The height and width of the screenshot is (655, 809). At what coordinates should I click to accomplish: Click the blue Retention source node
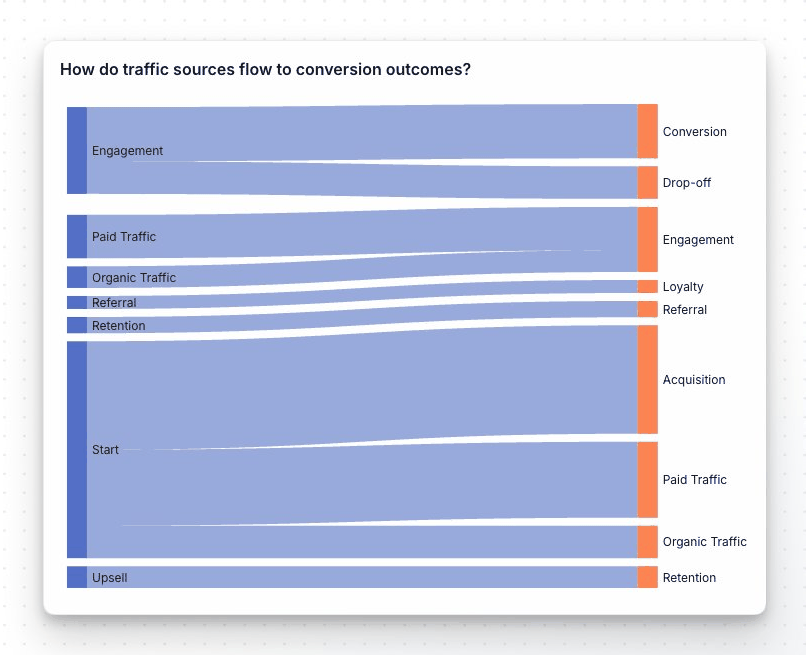point(77,325)
